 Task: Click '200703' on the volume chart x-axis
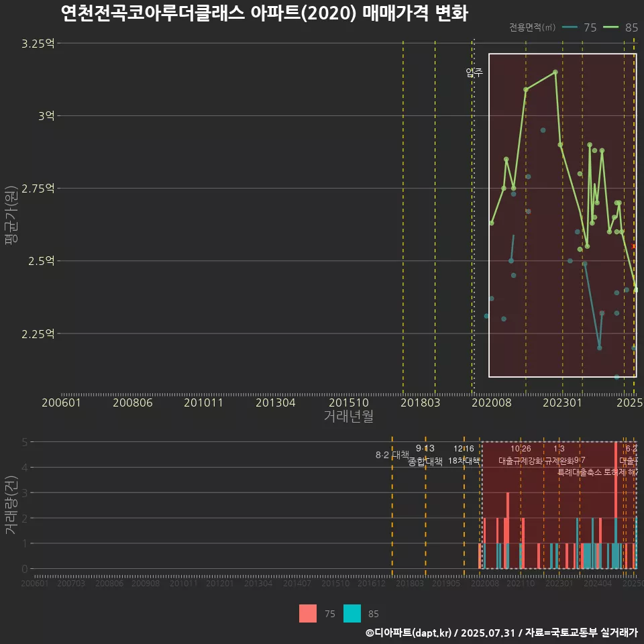(x=71, y=583)
